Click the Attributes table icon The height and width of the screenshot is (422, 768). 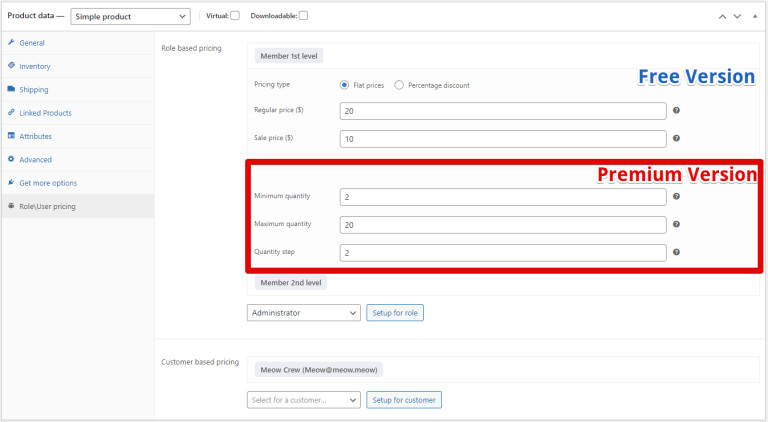[11, 136]
